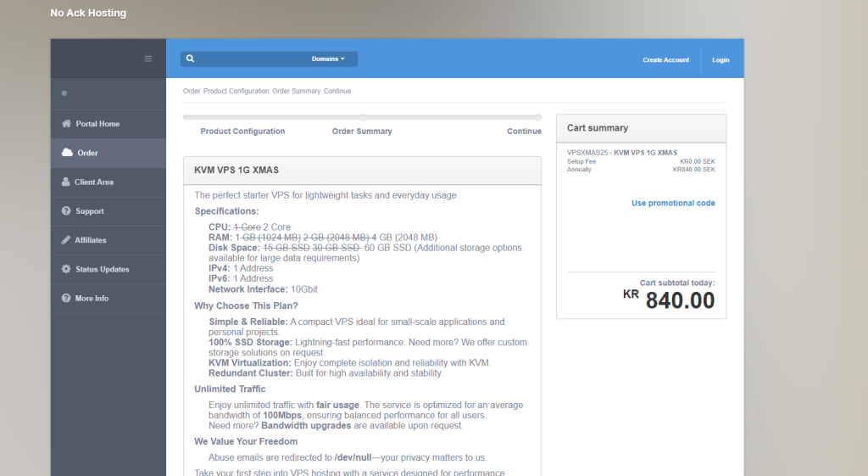The height and width of the screenshot is (476, 868).
Task: Click the Unlimited Traffic heading
Action: pos(230,389)
